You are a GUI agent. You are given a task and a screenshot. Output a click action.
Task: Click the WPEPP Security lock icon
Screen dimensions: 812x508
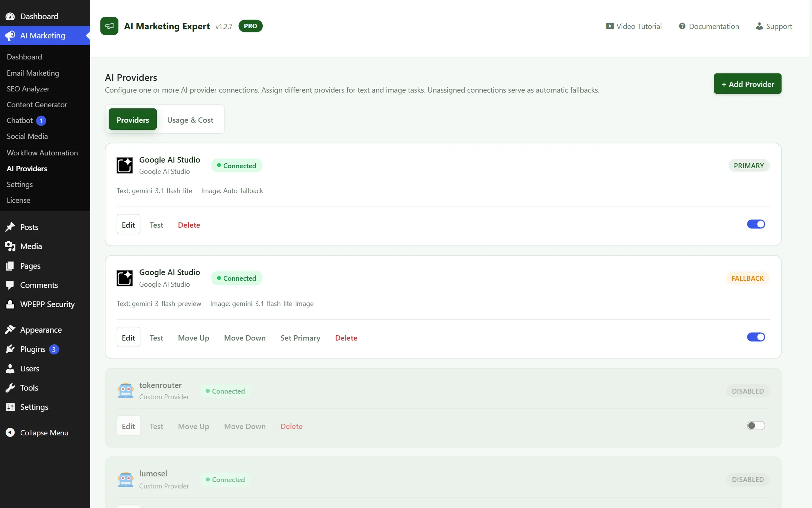[10, 304]
